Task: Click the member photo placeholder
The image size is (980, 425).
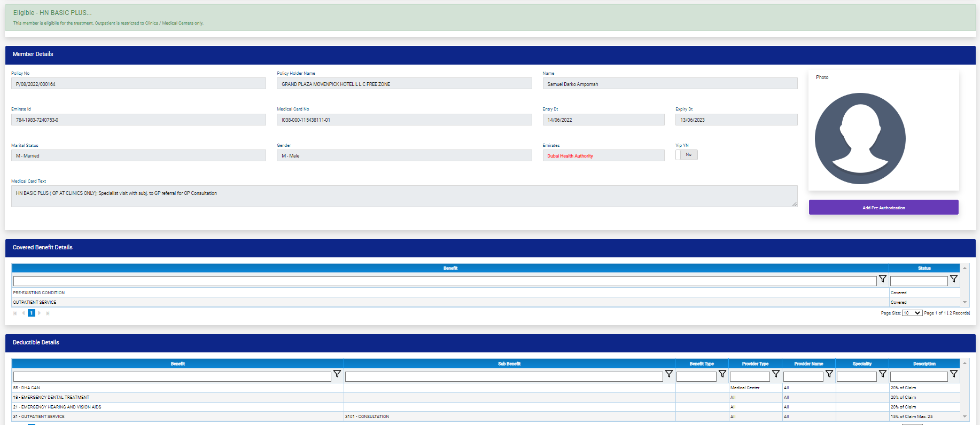Action: [x=860, y=138]
